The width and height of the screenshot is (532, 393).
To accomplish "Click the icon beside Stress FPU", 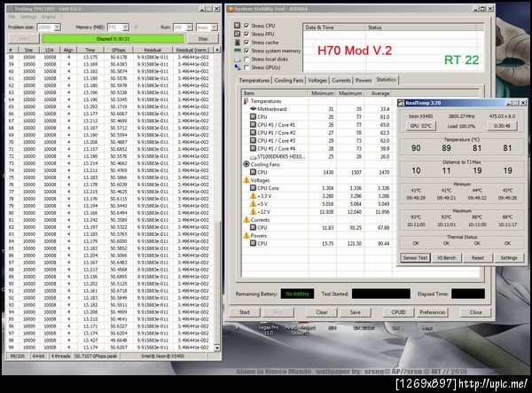I will (x=237, y=34).
